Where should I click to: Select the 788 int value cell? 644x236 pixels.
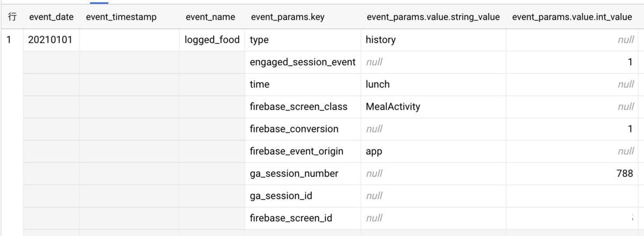(573, 173)
